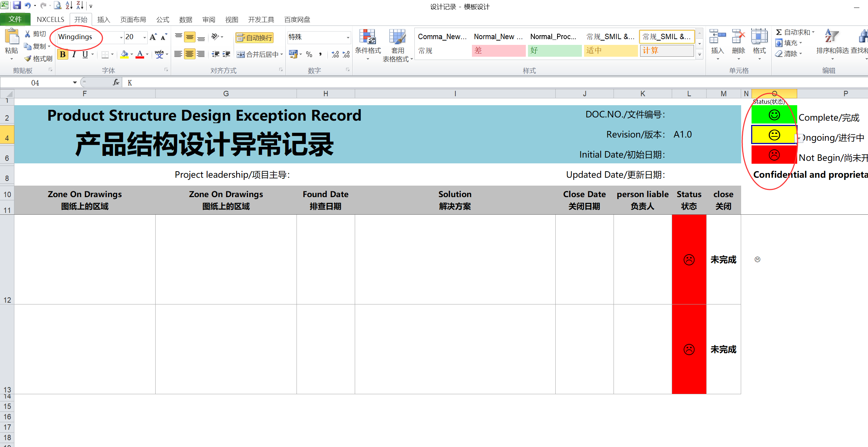The image size is (868, 447).
Task: Sort descending Z to A icon
Action: pos(80,5)
